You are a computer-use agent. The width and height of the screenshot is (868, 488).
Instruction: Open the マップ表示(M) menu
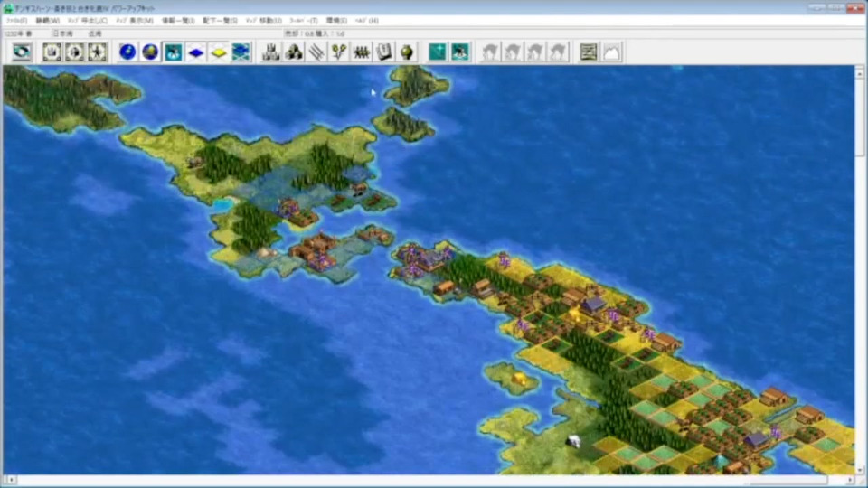pos(135,21)
